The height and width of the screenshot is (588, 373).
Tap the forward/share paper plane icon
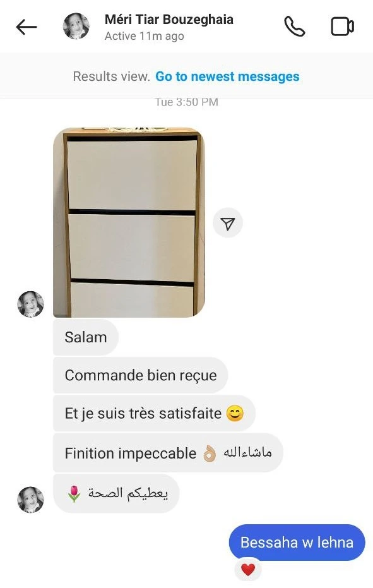[x=228, y=223]
